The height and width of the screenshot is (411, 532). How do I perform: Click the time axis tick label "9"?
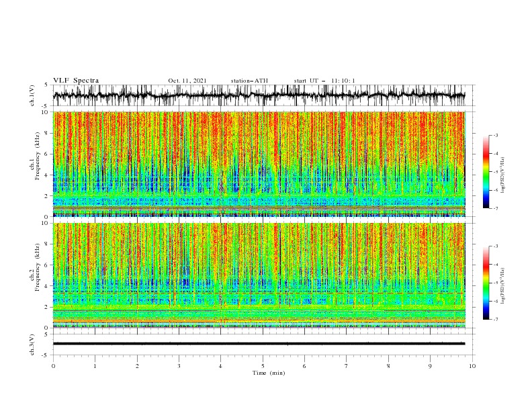[x=430, y=366]
